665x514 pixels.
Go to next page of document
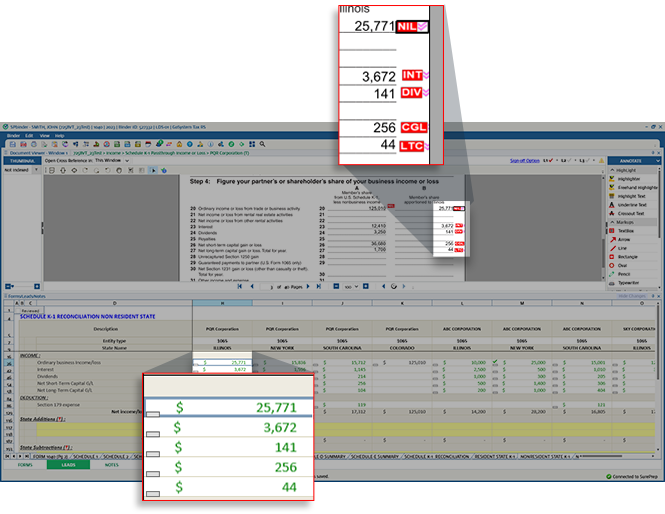pyautogui.click(x=308, y=287)
